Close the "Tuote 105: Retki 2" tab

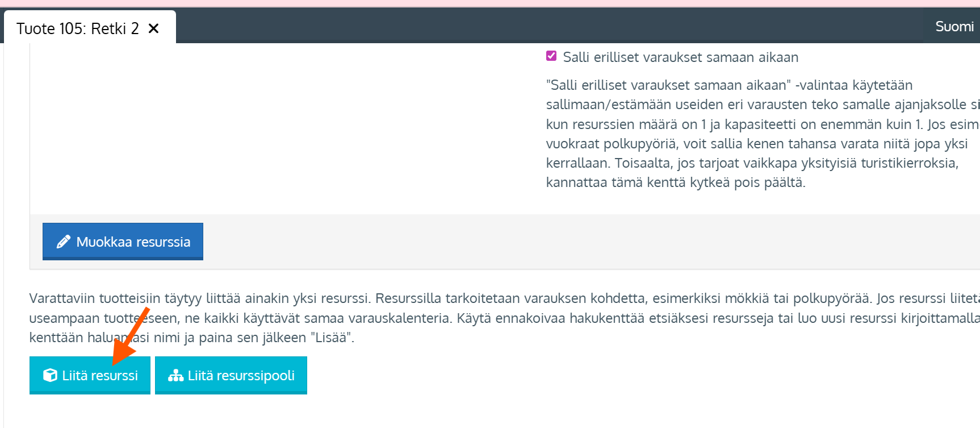(x=153, y=28)
